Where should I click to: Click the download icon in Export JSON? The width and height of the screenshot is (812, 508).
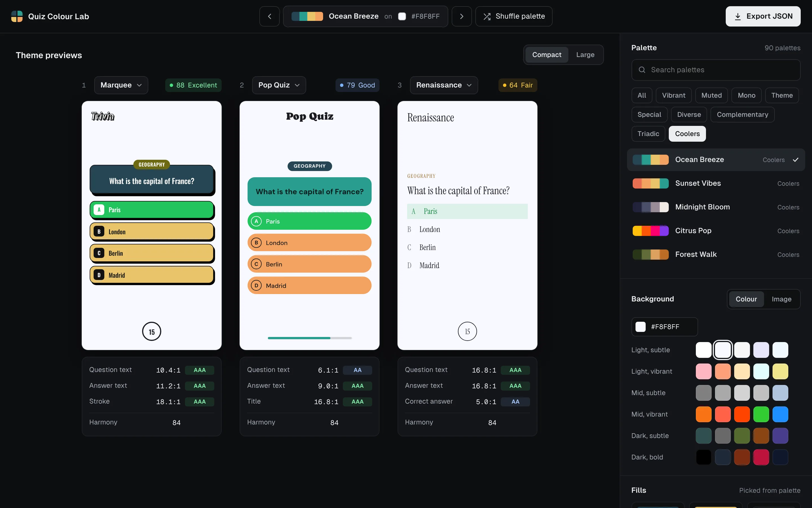coord(738,16)
